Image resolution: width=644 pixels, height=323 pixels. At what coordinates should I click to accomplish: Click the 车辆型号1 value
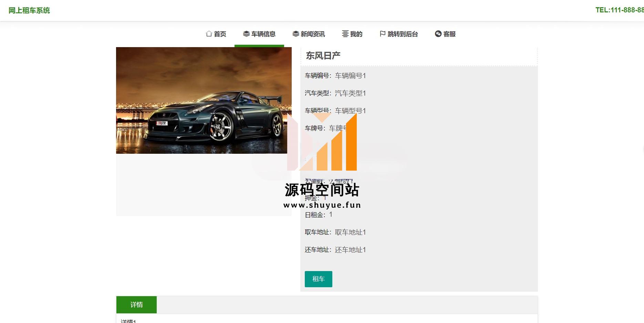click(350, 111)
